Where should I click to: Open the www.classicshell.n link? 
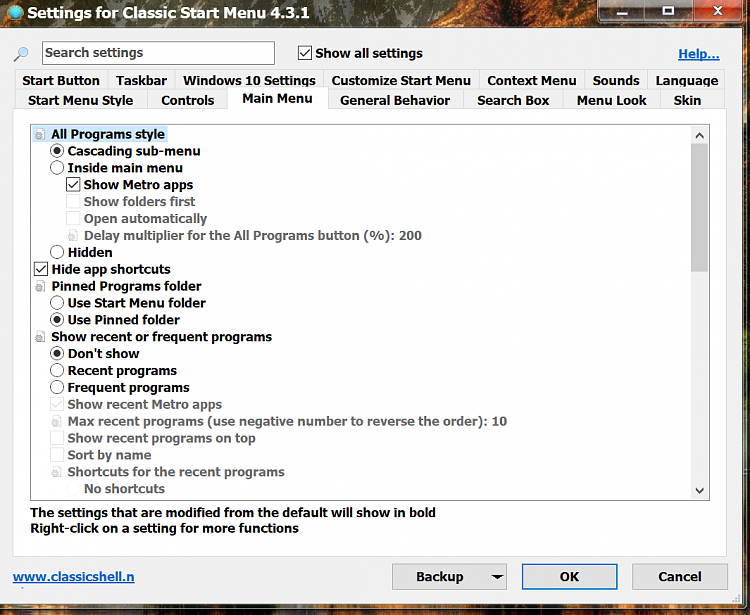pos(74,577)
